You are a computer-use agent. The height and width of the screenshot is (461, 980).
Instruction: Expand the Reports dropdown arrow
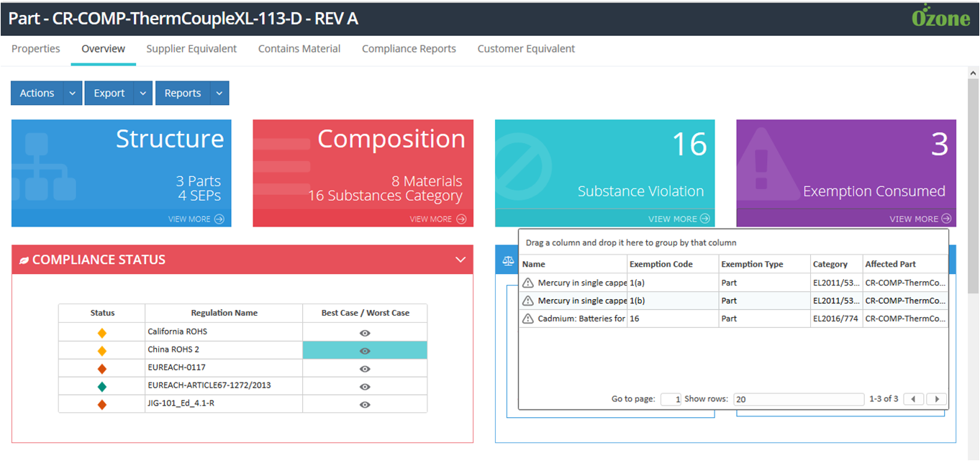tap(219, 93)
